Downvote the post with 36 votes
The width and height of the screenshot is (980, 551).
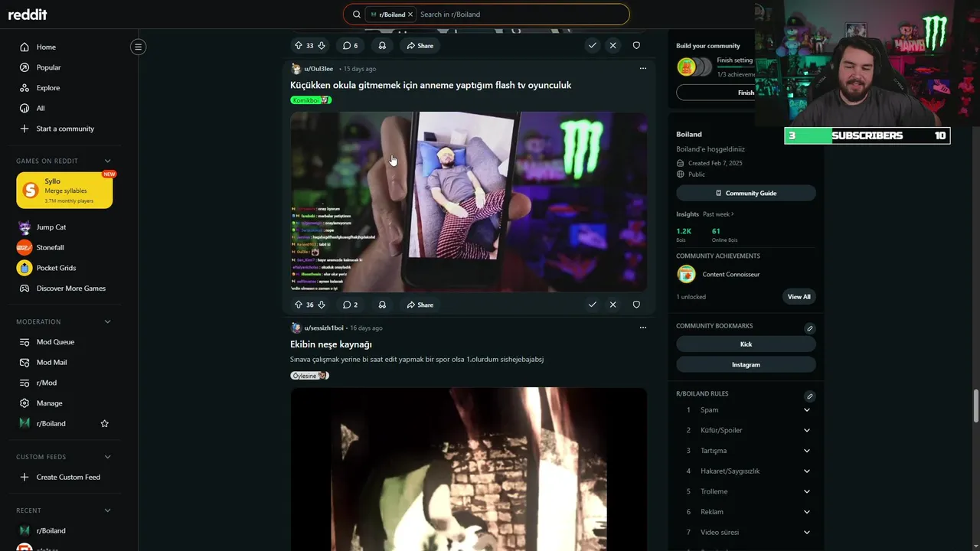[x=322, y=305]
